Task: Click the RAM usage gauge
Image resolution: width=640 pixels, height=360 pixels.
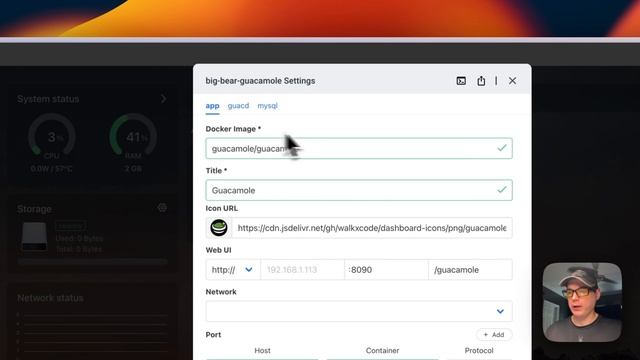Action: 133,137
